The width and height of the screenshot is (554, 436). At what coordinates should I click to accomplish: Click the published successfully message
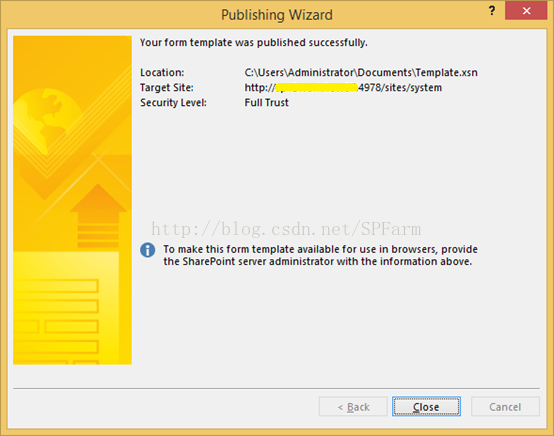[254, 42]
